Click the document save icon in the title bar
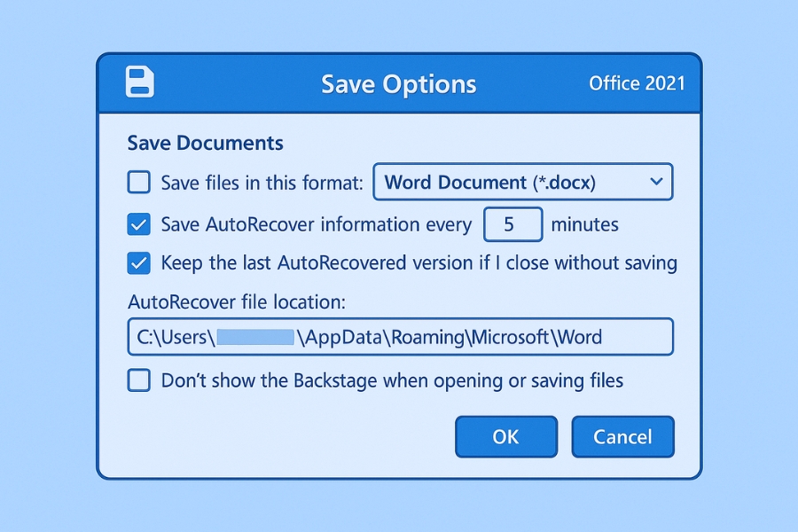The image size is (798, 532). click(x=139, y=81)
